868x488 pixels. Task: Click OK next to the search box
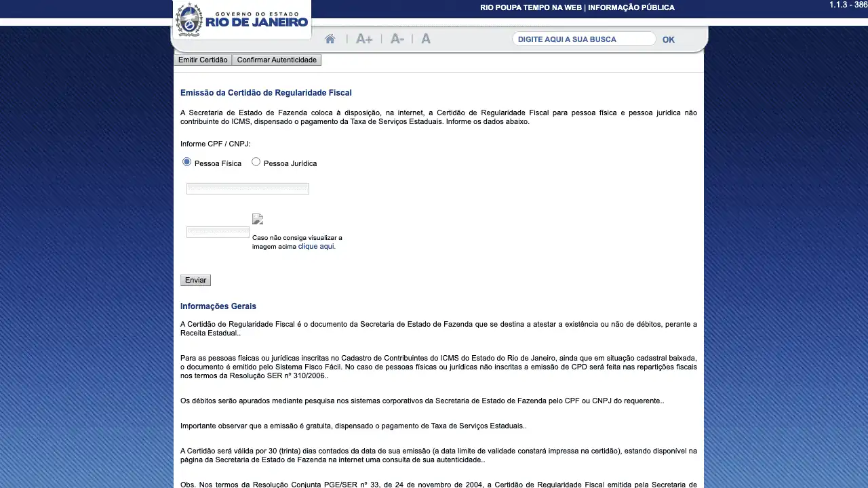click(668, 39)
